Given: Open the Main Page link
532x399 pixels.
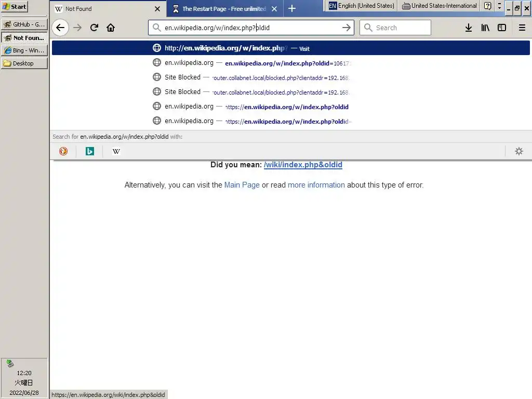Looking at the screenshot, I should click(x=242, y=185).
